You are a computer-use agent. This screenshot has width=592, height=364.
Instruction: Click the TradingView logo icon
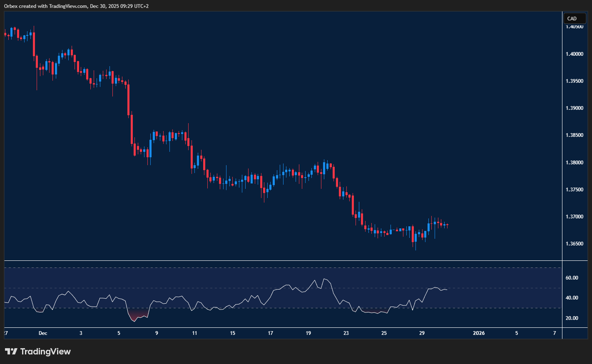(x=11, y=352)
